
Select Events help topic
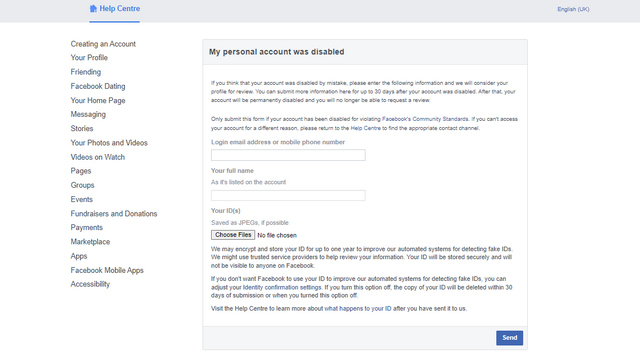coord(81,200)
